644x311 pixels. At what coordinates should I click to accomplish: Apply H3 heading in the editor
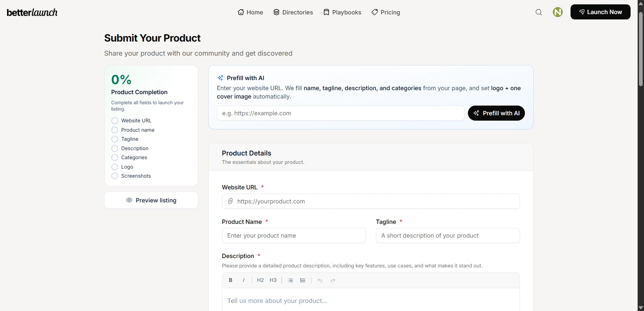pyautogui.click(x=273, y=280)
